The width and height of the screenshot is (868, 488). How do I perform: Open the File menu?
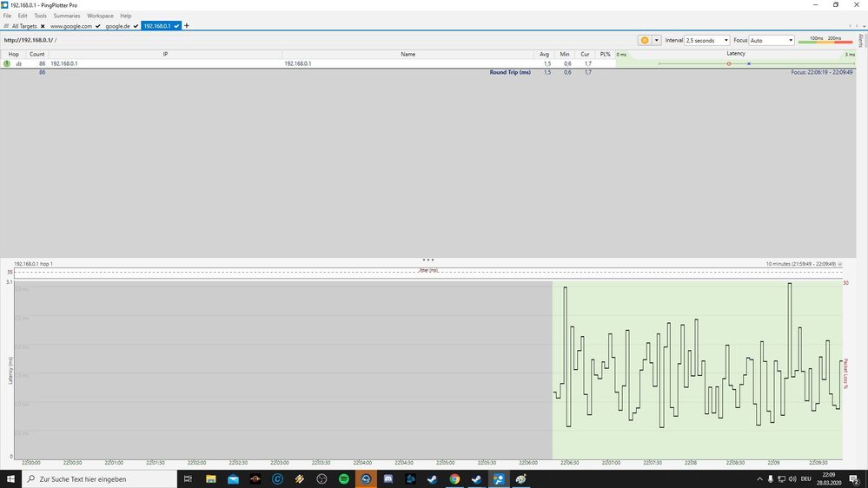coord(7,16)
